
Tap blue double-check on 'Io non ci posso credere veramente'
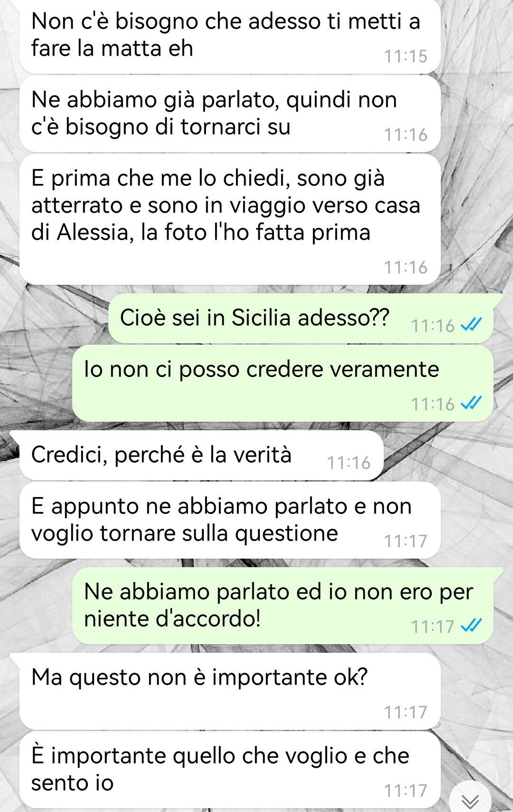click(472, 403)
